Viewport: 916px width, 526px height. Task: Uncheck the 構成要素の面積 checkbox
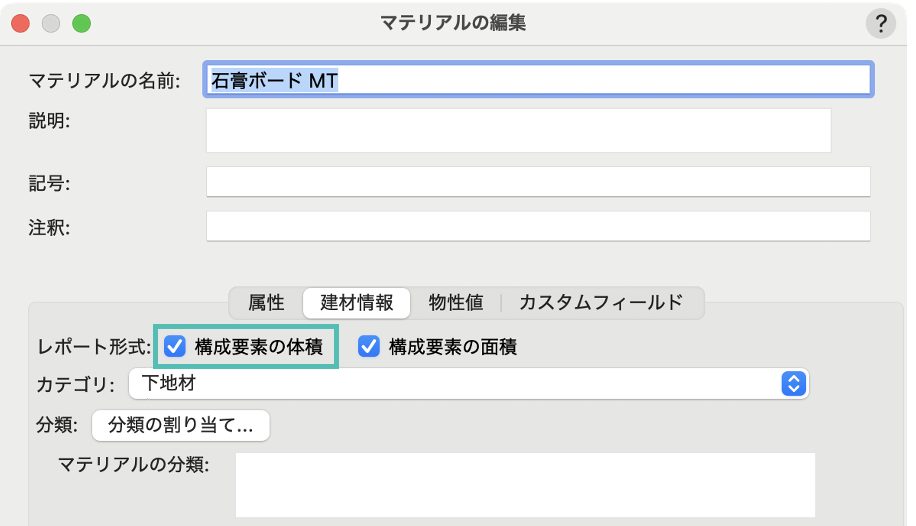click(370, 347)
